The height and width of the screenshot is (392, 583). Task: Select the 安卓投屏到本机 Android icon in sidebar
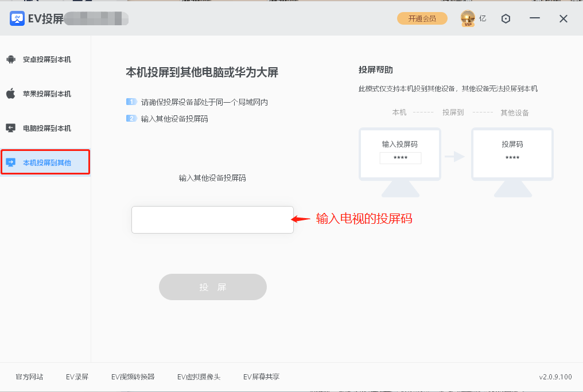click(11, 59)
